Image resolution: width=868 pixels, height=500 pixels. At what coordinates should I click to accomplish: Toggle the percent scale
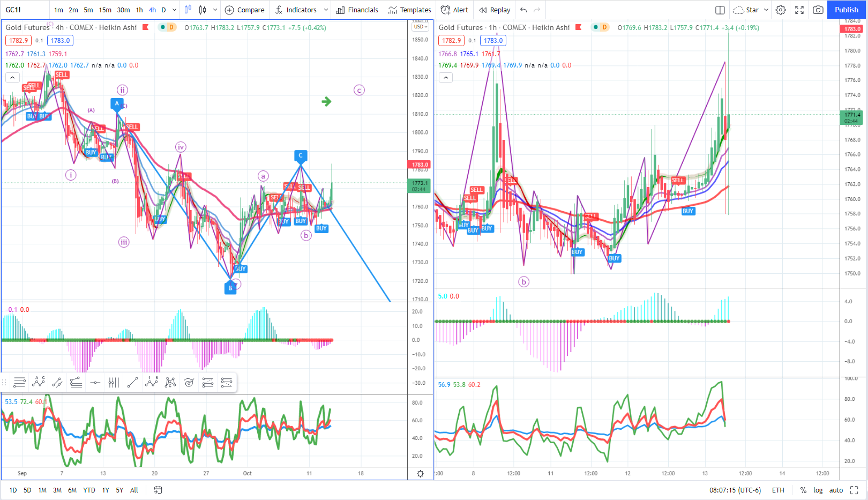point(803,490)
